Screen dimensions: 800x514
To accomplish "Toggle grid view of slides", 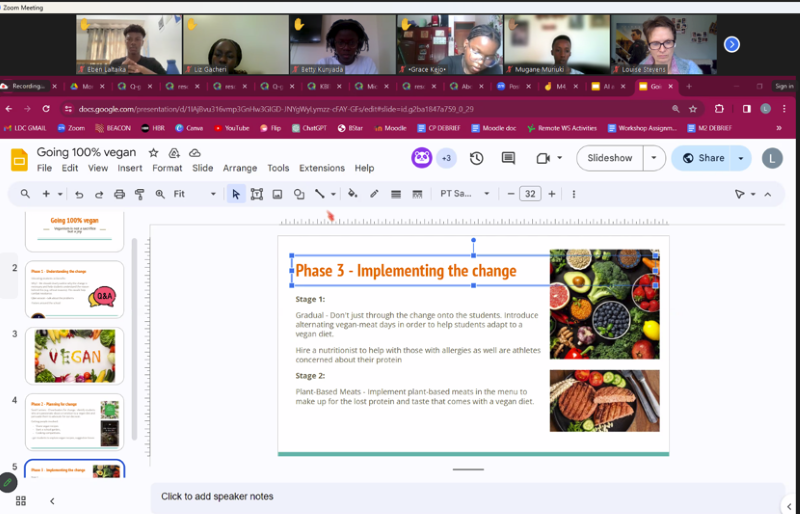I will [x=21, y=500].
